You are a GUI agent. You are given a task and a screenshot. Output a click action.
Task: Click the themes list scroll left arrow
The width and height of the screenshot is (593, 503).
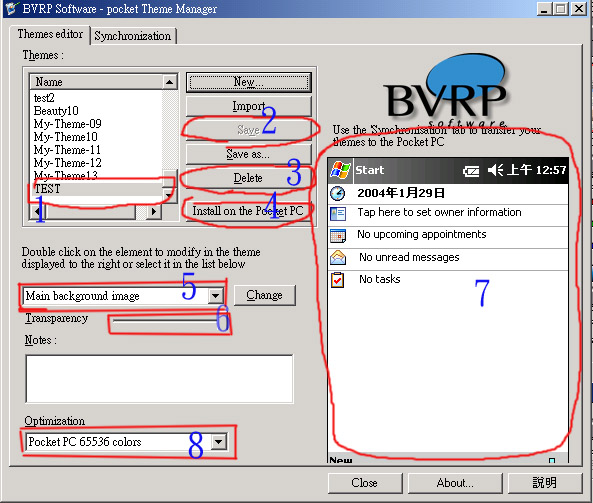[x=37, y=211]
